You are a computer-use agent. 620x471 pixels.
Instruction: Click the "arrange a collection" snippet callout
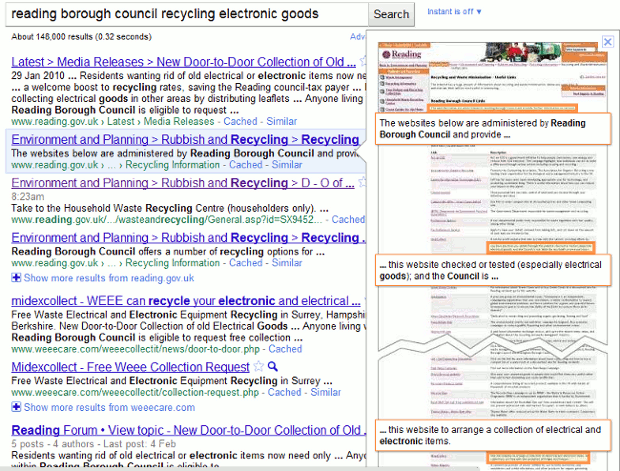pyautogui.click(x=493, y=435)
